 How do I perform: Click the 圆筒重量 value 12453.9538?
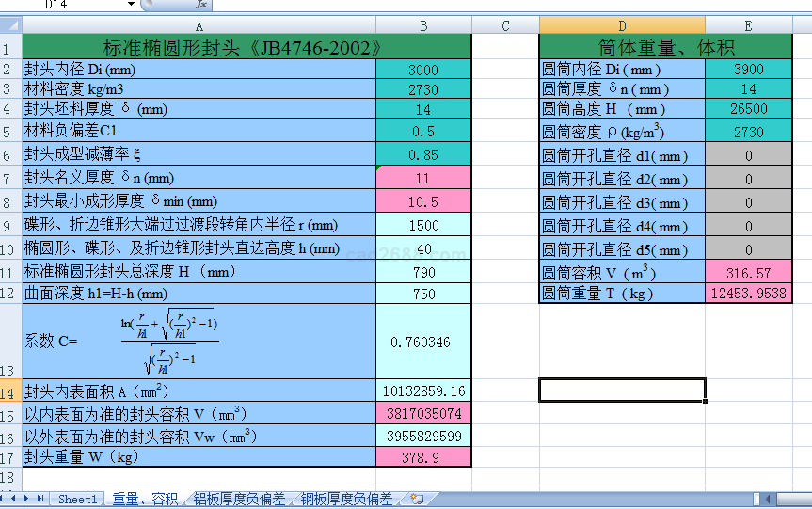748,294
